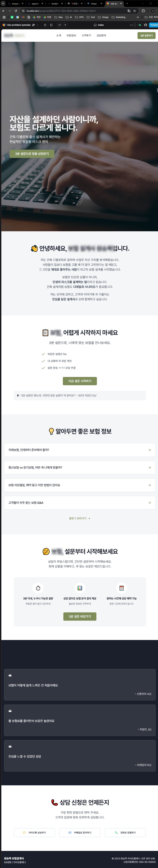This screenshot has height=868, width=158.
Task: Expand the risk-architect-preview project dropdown
Action: pos(37,25)
